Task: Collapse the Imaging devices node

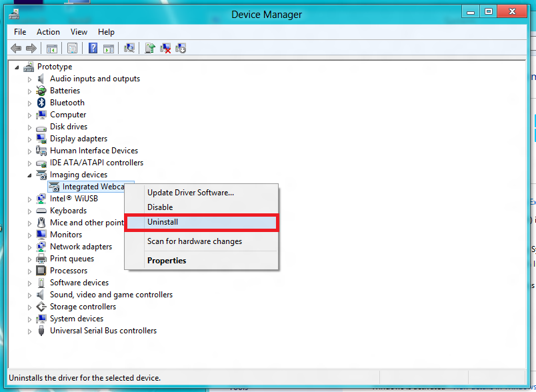Action: (x=30, y=175)
